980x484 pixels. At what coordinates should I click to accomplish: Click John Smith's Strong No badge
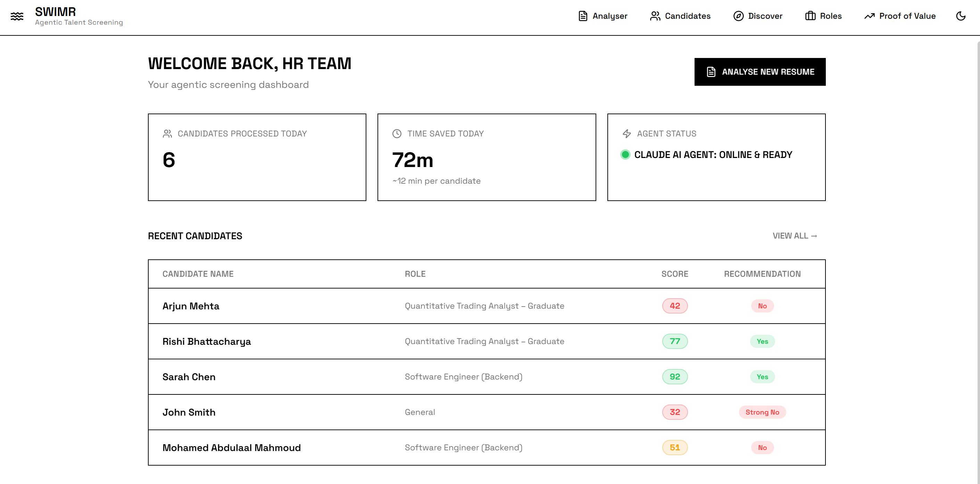click(x=762, y=412)
